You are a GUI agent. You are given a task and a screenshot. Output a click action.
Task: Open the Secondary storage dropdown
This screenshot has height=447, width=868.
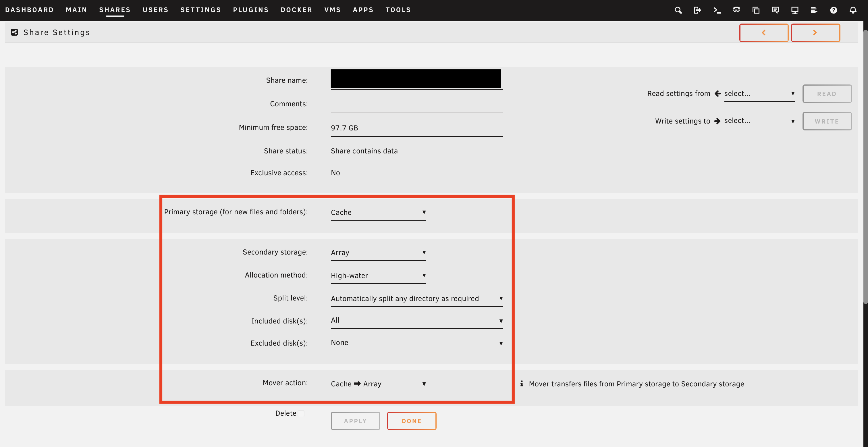coord(378,253)
